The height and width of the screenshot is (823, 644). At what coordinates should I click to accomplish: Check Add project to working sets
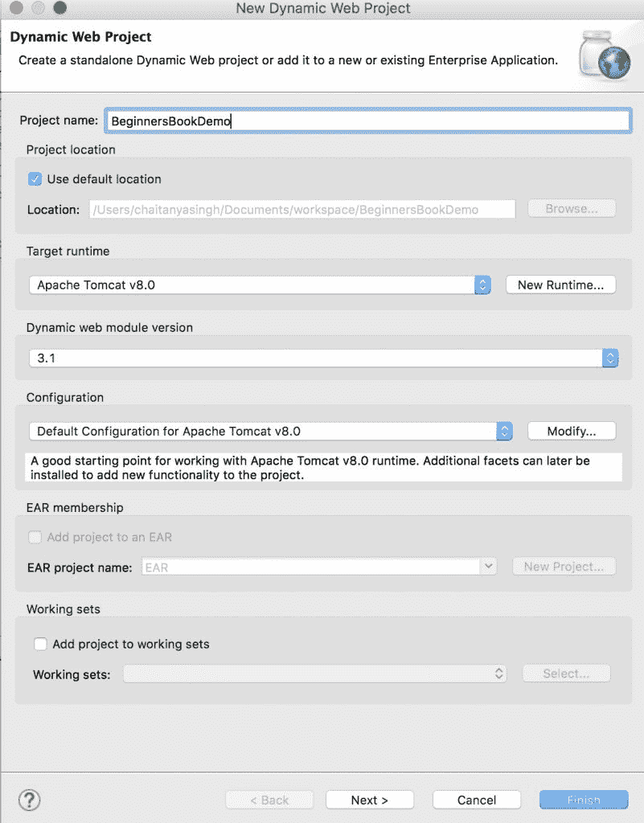tap(41, 644)
